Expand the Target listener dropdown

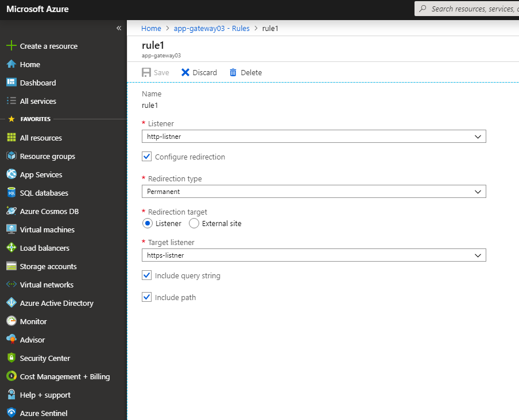click(x=314, y=255)
